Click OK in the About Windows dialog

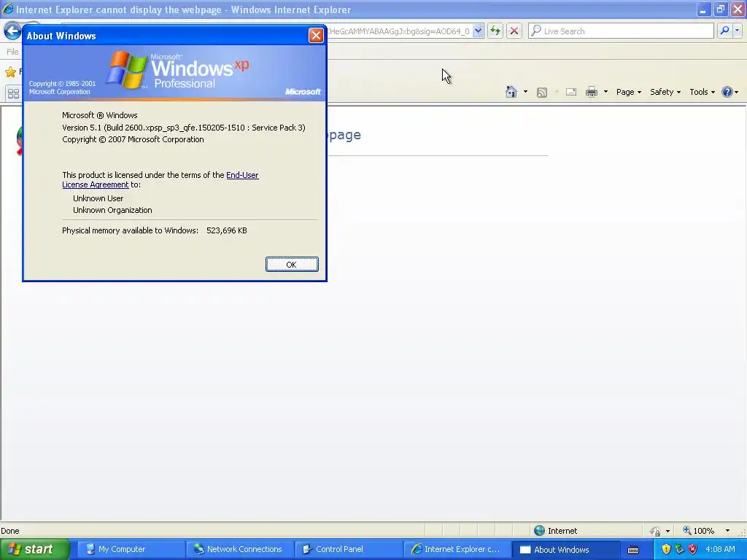coord(292,264)
